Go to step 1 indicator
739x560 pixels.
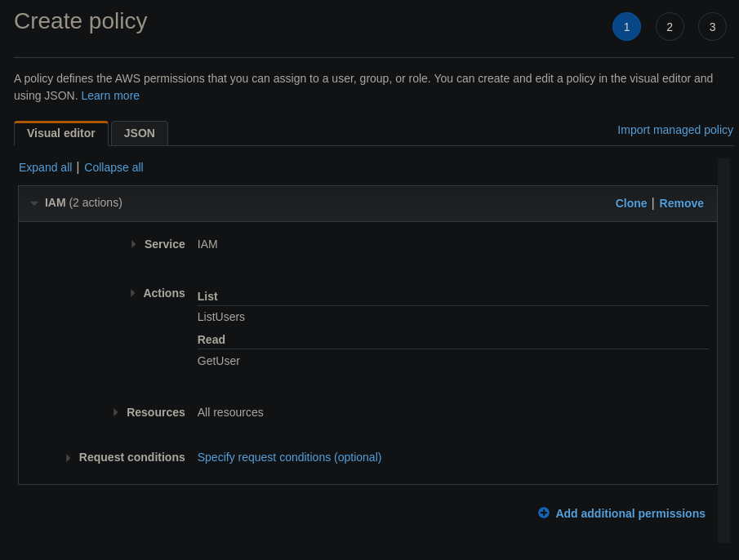pyautogui.click(x=626, y=27)
